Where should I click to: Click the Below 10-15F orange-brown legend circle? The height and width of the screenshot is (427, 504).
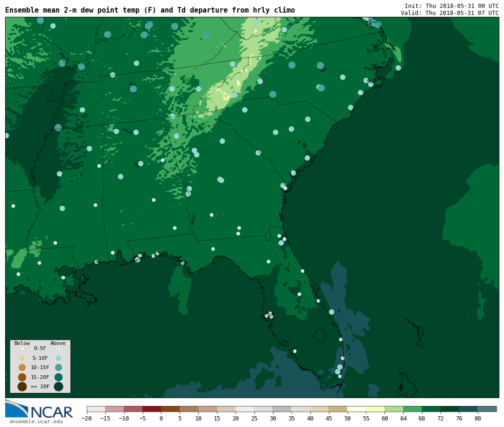pyautogui.click(x=22, y=368)
